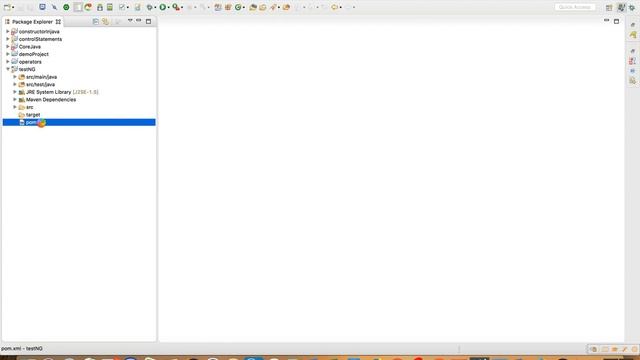Select the Maven Dependencies entry
This screenshot has width=640, height=360.
click(51, 100)
